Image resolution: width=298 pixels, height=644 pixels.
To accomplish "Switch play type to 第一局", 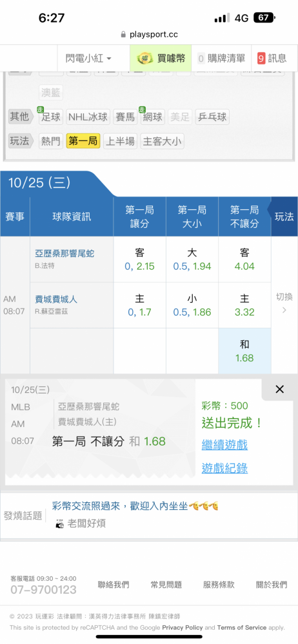I will [x=83, y=141].
